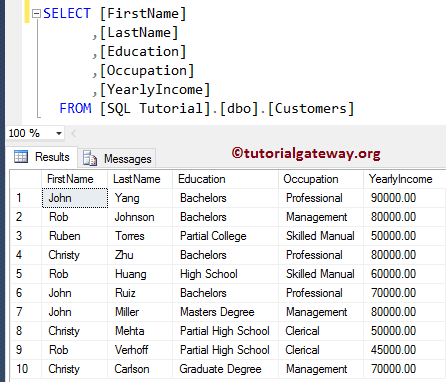
Task: Click [SQL Tutorial] in the query editor
Action: coord(155,109)
